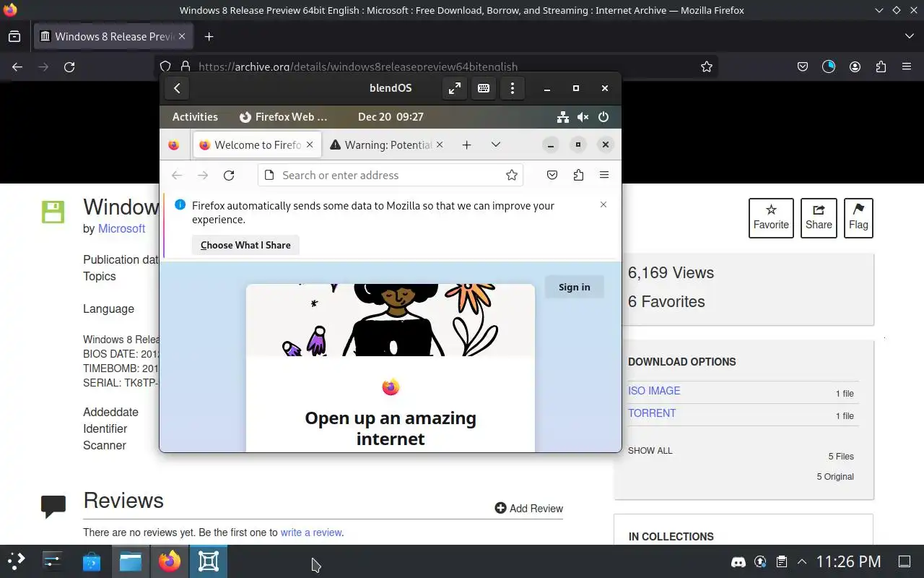Go back in host Firefox
Screen dimensions: 924x578
coord(17,66)
